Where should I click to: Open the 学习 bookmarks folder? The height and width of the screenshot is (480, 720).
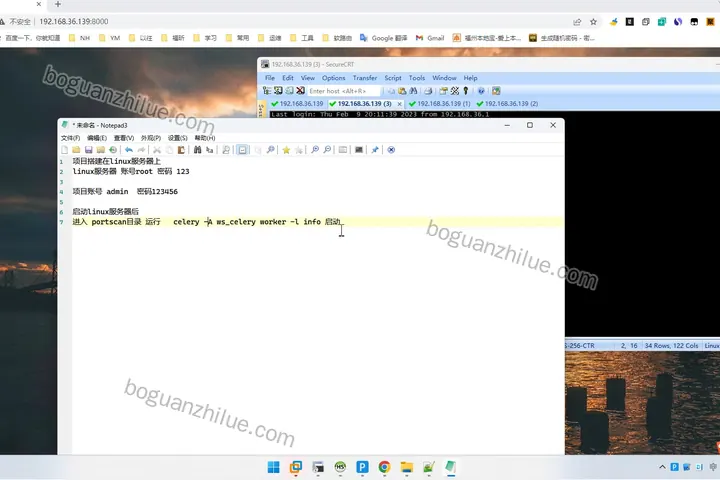click(205, 38)
